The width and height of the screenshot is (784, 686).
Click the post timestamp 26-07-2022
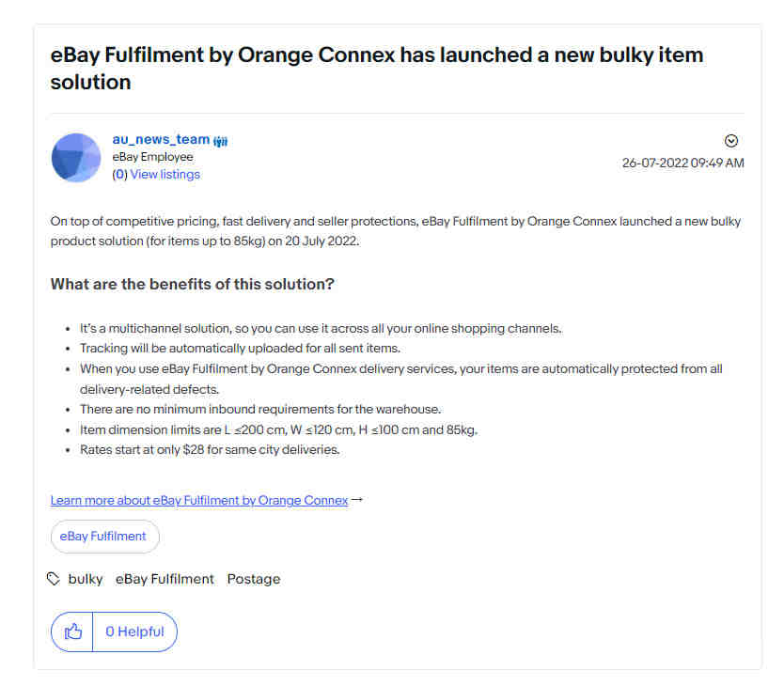click(683, 163)
